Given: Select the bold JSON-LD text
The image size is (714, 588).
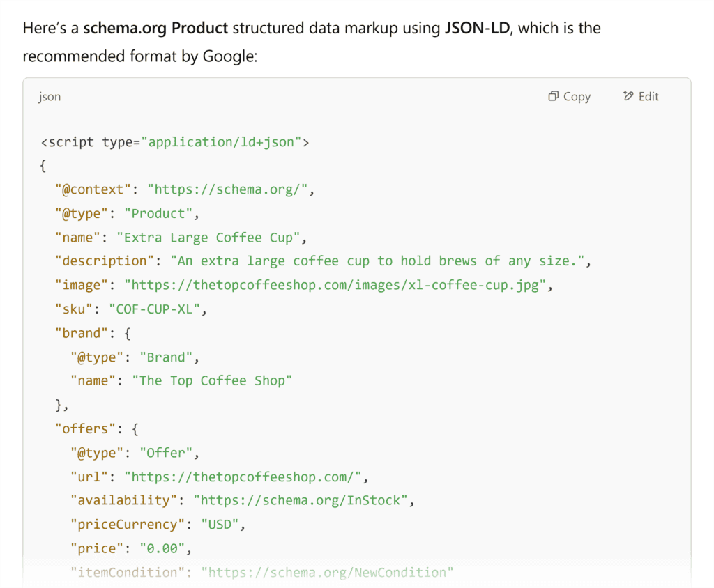Looking at the screenshot, I should (x=478, y=28).
